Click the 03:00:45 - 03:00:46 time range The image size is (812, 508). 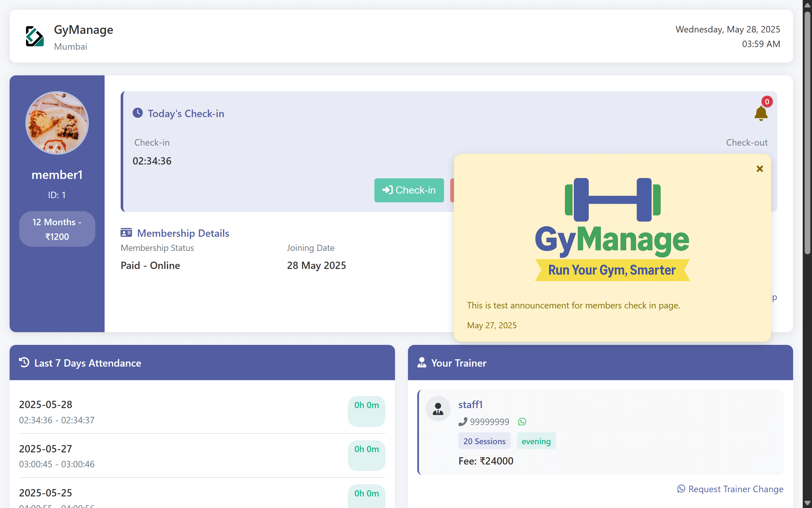click(x=57, y=464)
